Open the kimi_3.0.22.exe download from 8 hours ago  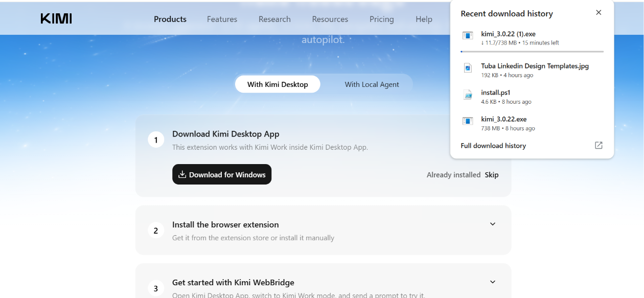[532, 123]
